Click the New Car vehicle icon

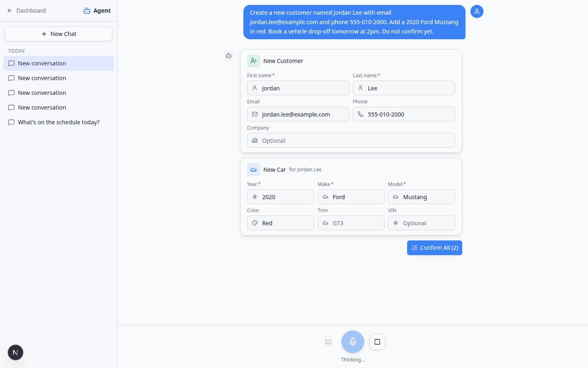(x=254, y=170)
